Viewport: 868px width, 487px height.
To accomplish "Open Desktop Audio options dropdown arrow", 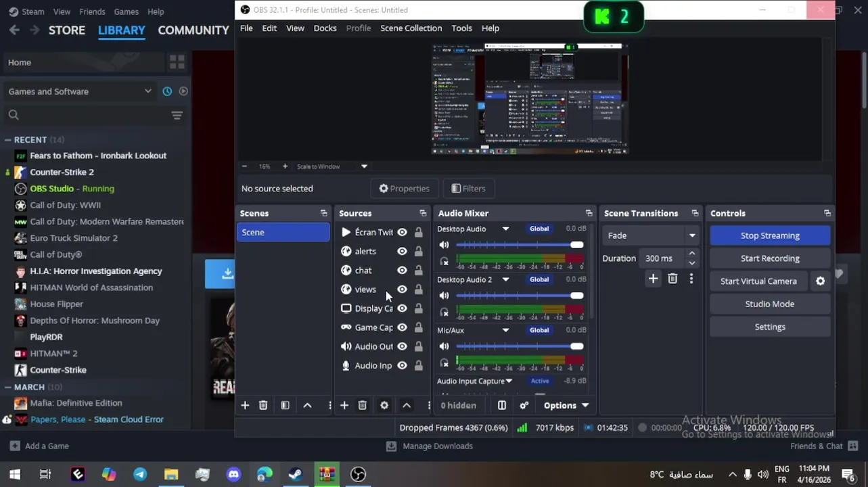I will pos(505,229).
